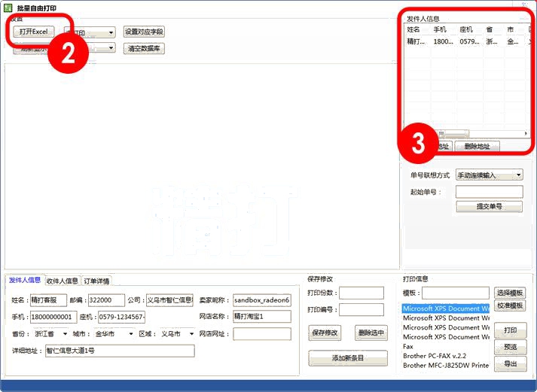Switch to the 发件人信息 tab
Viewport: 537px width, 392px height.
click(x=25, y=280)
